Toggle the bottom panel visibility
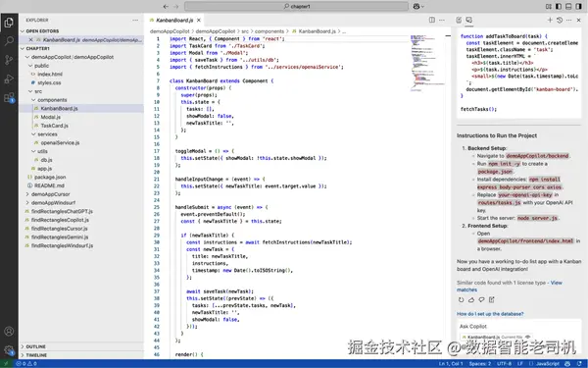 coord(568,7)
